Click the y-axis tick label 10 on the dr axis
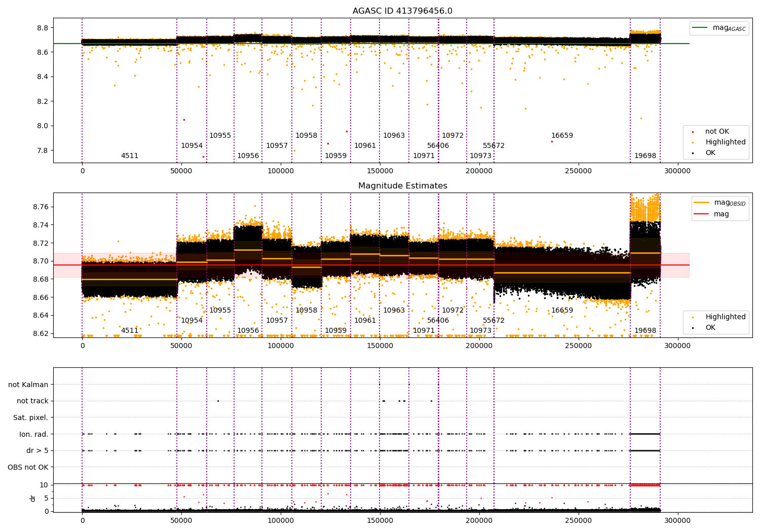The image size is (760, 532). 44,485
